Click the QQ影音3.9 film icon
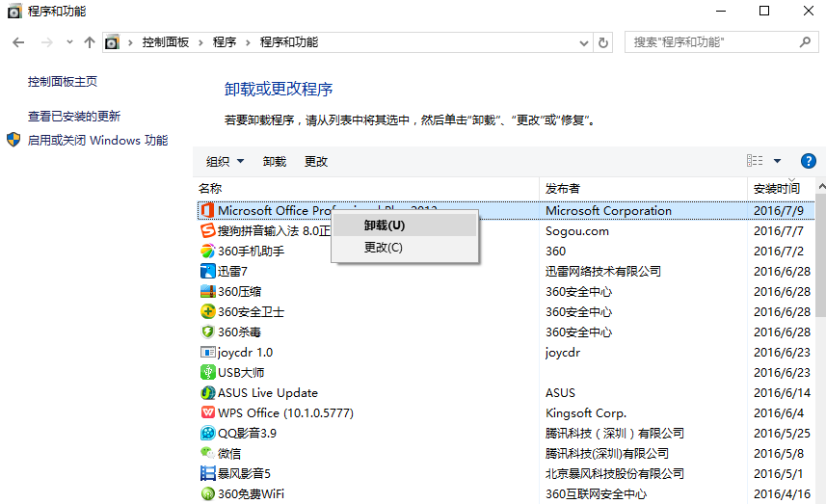 pyautogui.click(x=207, y=433)
